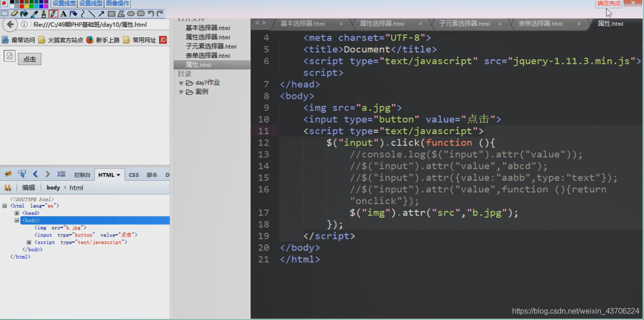Expand the script node in Firebug

pos(29,242)
